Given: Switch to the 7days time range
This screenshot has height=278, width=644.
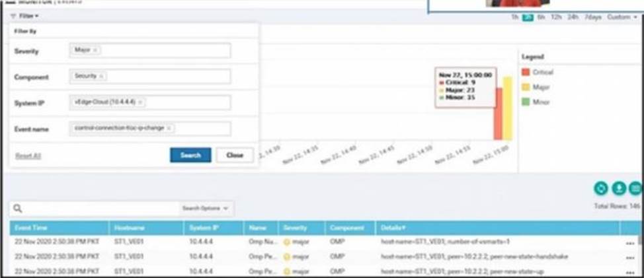Looking at the screenshot, I should point(592,17).
